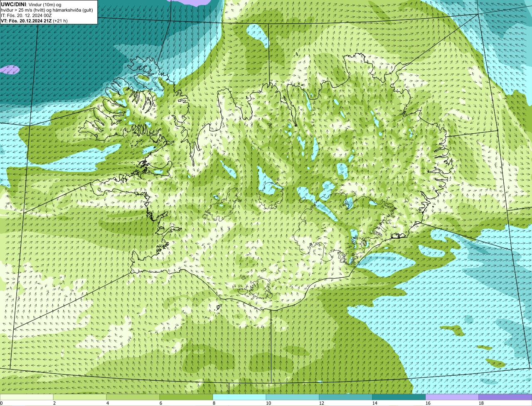
Task: Click the scale label '8'
Action: (214, 403)
